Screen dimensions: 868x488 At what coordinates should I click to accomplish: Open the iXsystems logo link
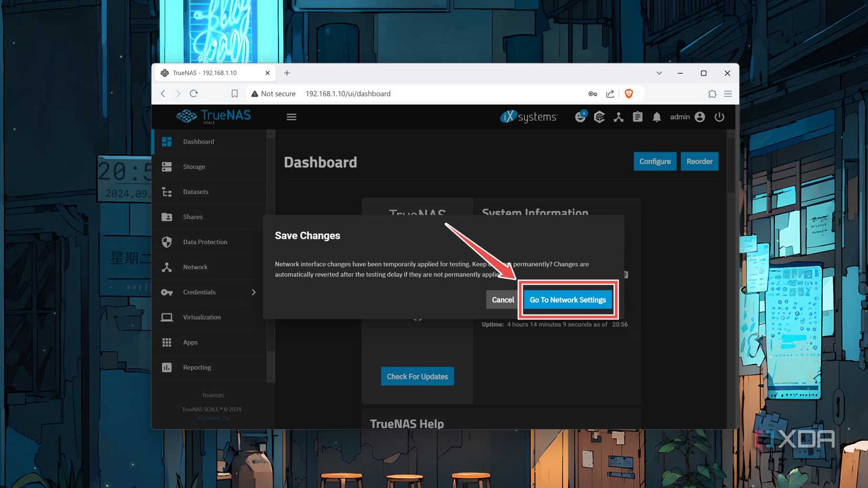coord(529,117)
